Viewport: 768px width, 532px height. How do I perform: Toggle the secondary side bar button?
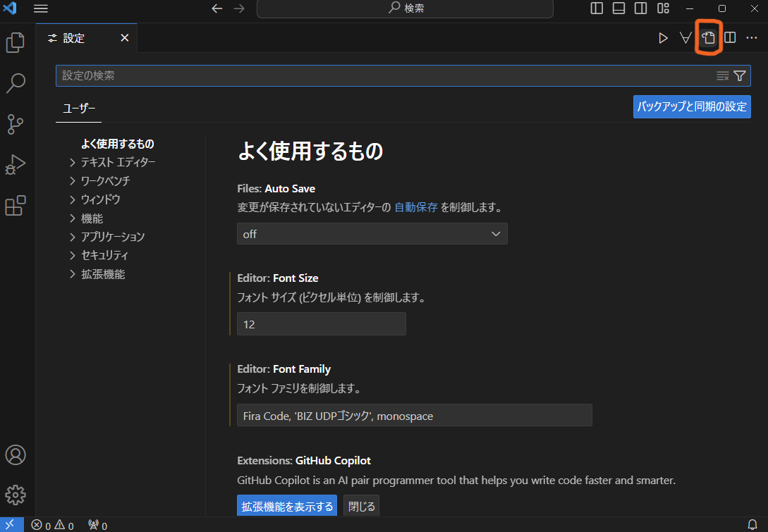(x=640, y=8)
